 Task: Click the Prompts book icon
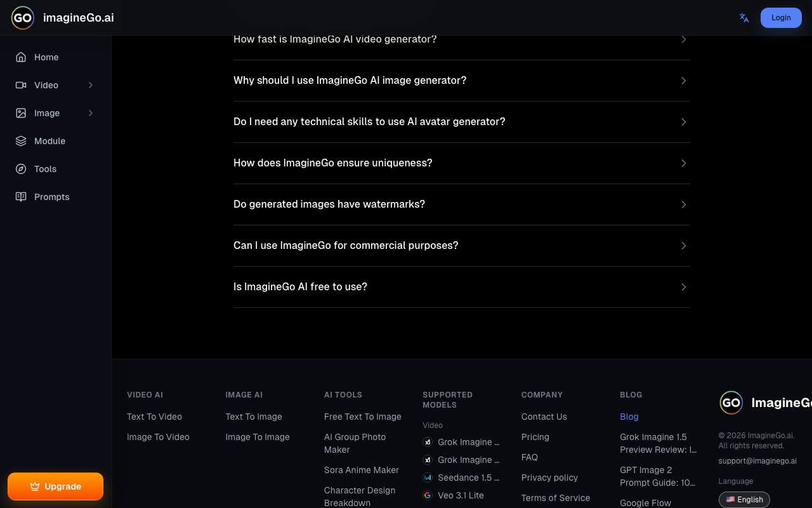pyautogui.click(x=21, y=197)
